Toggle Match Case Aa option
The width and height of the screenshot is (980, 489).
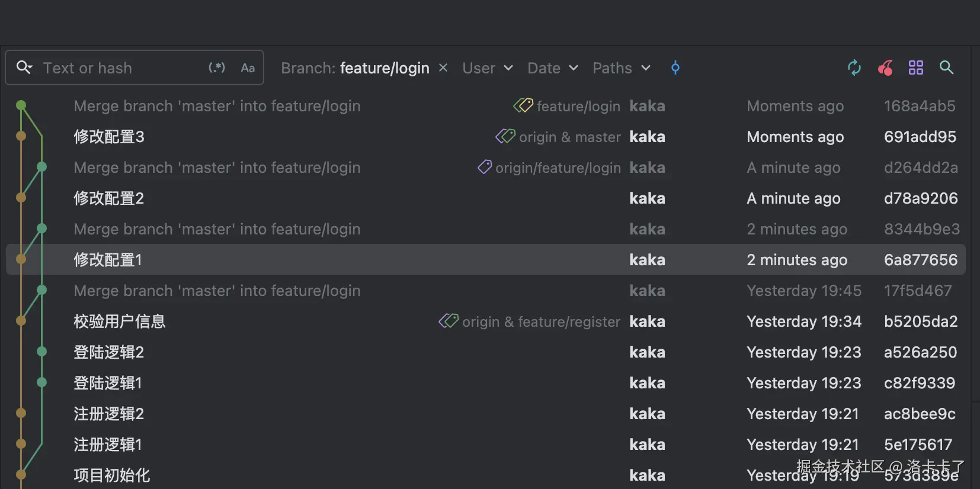[x=248, y=68]
